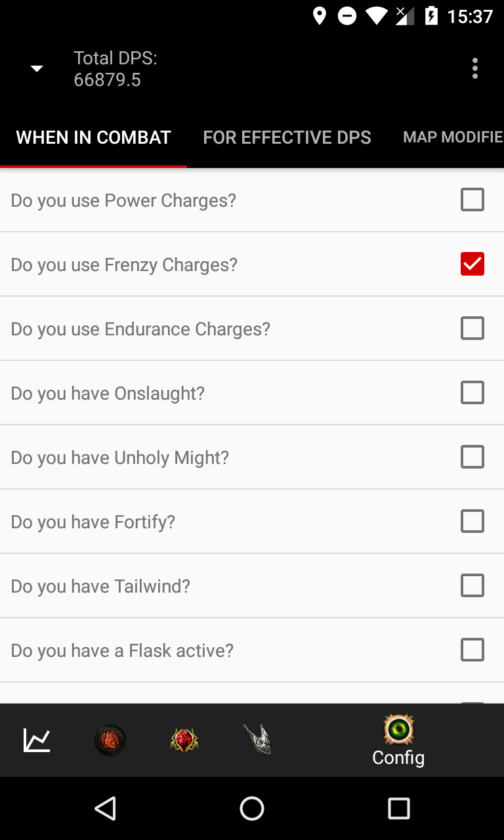Switch to the For Effective DPS tab

(x=287, y=137)
